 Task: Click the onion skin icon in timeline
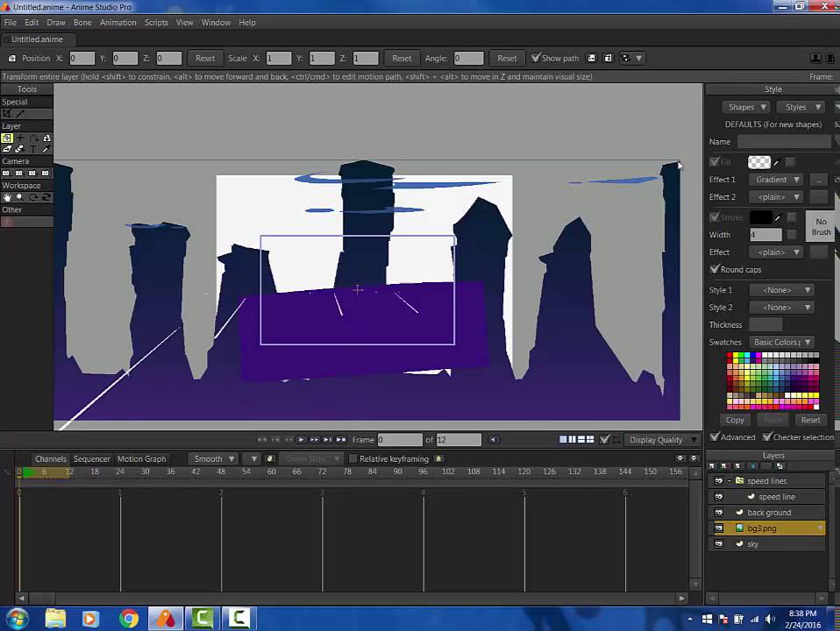[270, 458]
